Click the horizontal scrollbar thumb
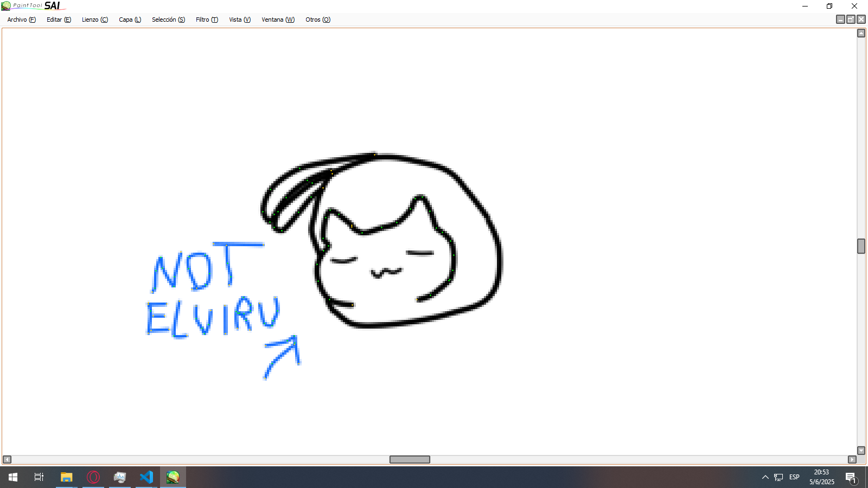 pyautogui.click(x=410, y=460)
